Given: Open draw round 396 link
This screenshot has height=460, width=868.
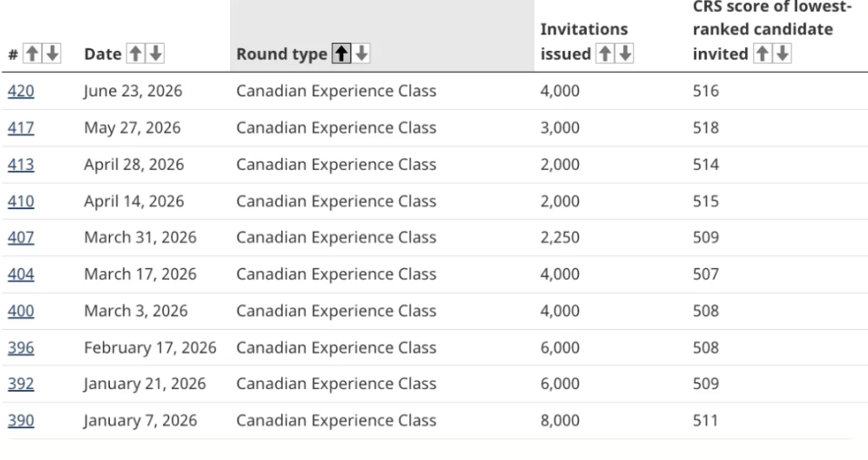Looking at the screenshot, I should click(x=21, y=347).
